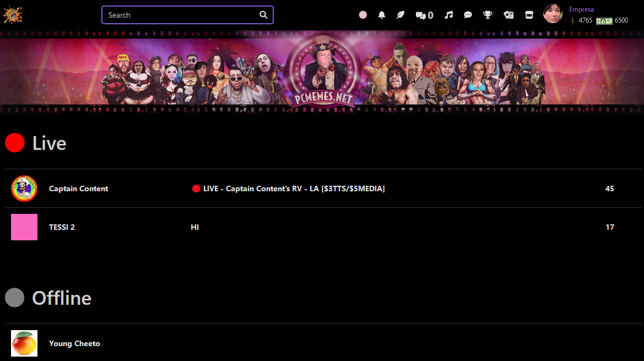Viewport: 644px width, 361px height.
Task: Open the HI stream title
Action: pyautogui.click(x=194, y=227)
